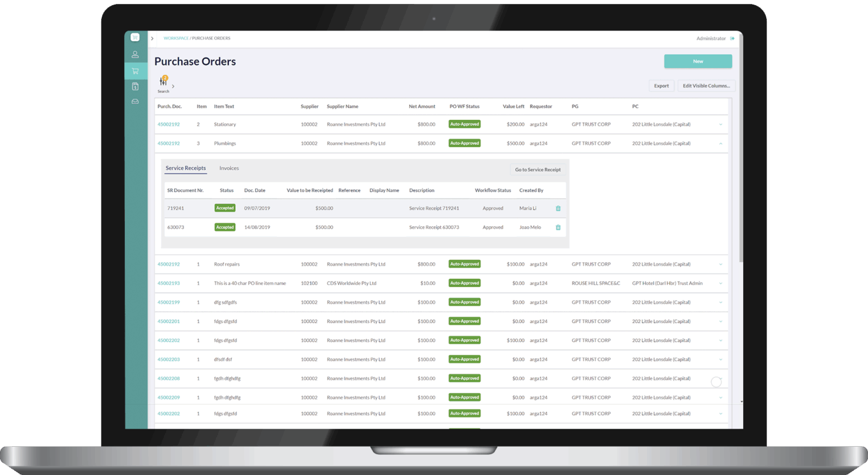Open the Search filter sliders icon
Image resolution: width=868 pixels, height=475 pixels.
[163, 82]
